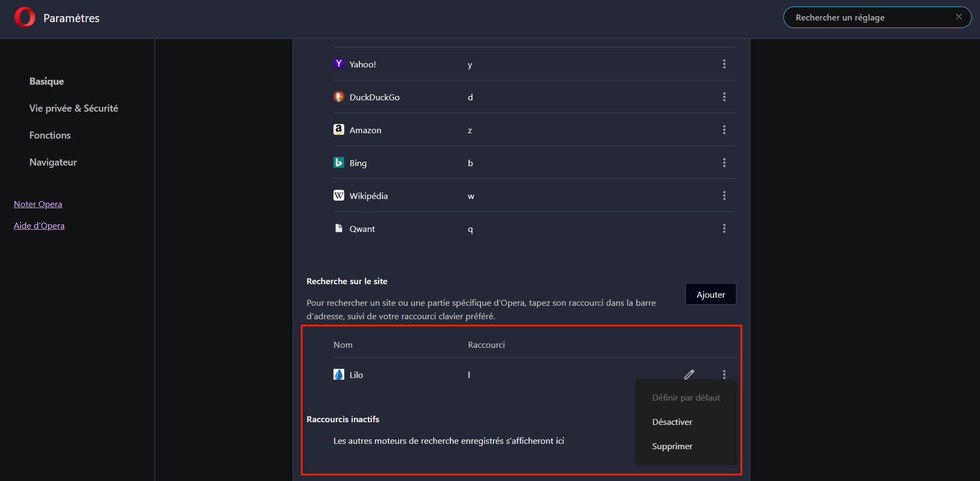Click the Opera logo icon

pos(25,18)
